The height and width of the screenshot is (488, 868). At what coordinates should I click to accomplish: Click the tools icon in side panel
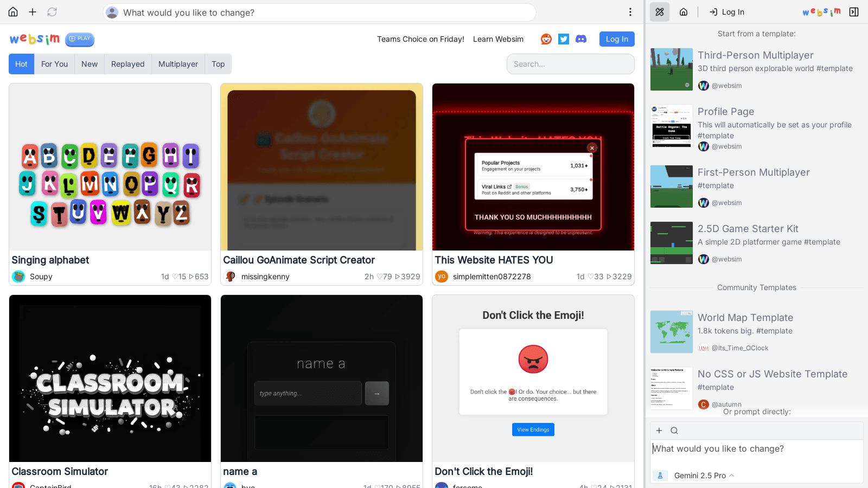coord(660,12)
